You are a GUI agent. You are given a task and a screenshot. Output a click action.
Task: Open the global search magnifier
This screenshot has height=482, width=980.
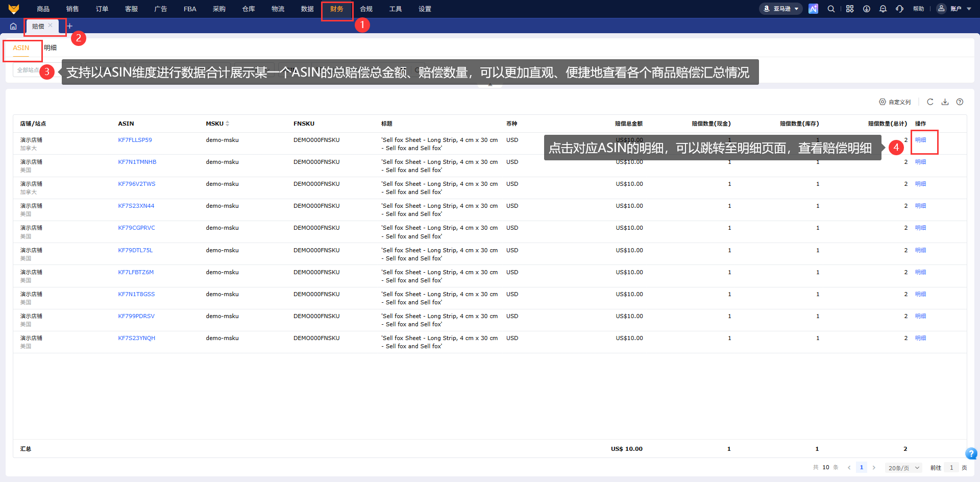pos(831,9)
